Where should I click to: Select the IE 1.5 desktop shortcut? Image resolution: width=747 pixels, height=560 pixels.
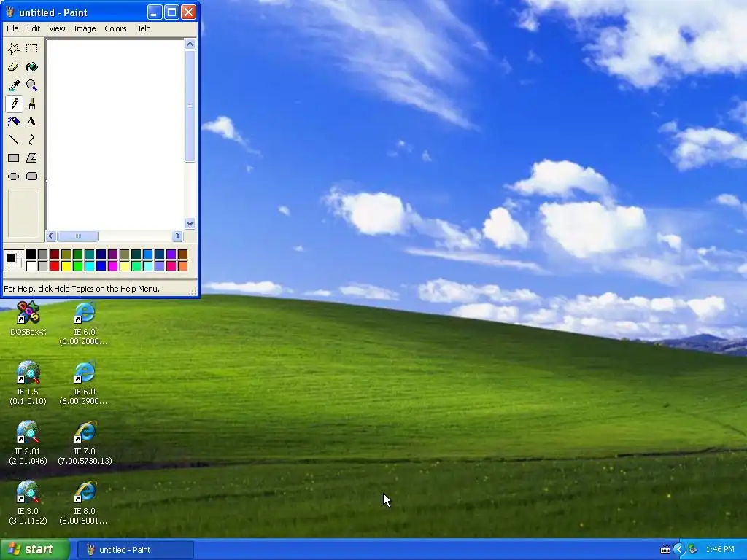[28, 383]
